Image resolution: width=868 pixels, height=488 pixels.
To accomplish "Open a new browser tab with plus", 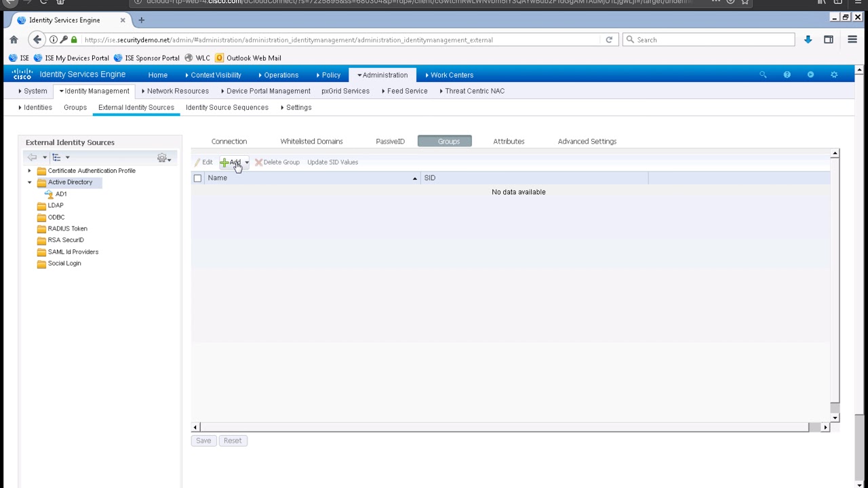I will 141,20.
